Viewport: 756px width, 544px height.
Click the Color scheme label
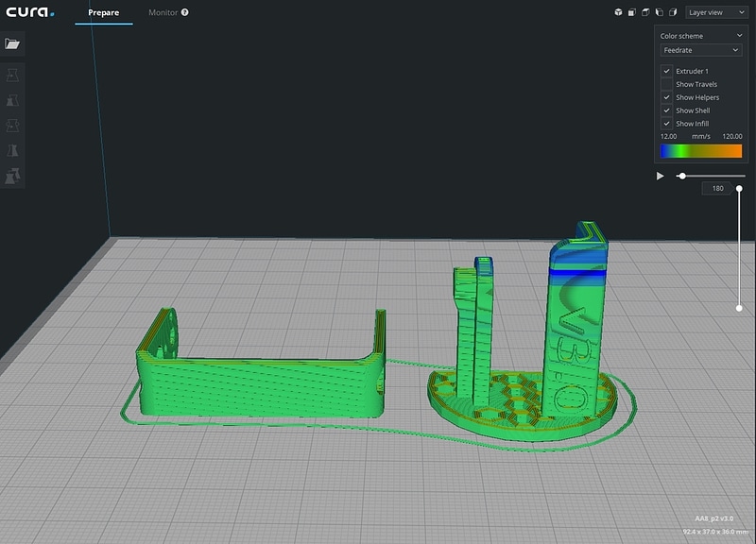tap(681, 36)
